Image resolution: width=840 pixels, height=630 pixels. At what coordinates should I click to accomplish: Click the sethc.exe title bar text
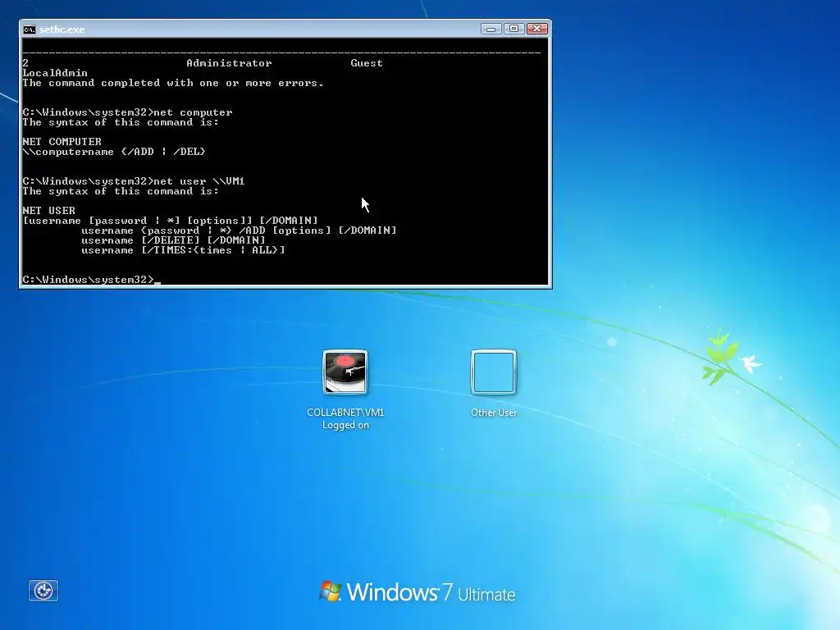click(x=62, y=30)
